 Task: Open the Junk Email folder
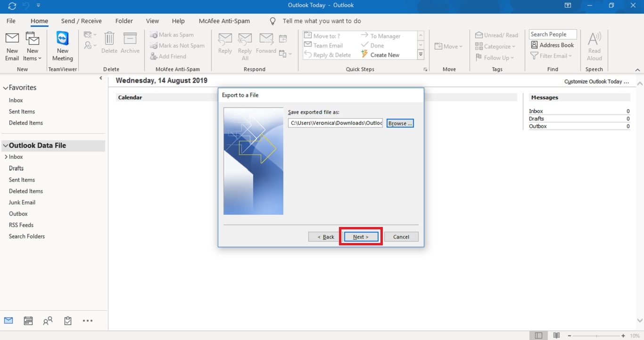[x=22, y=202]
